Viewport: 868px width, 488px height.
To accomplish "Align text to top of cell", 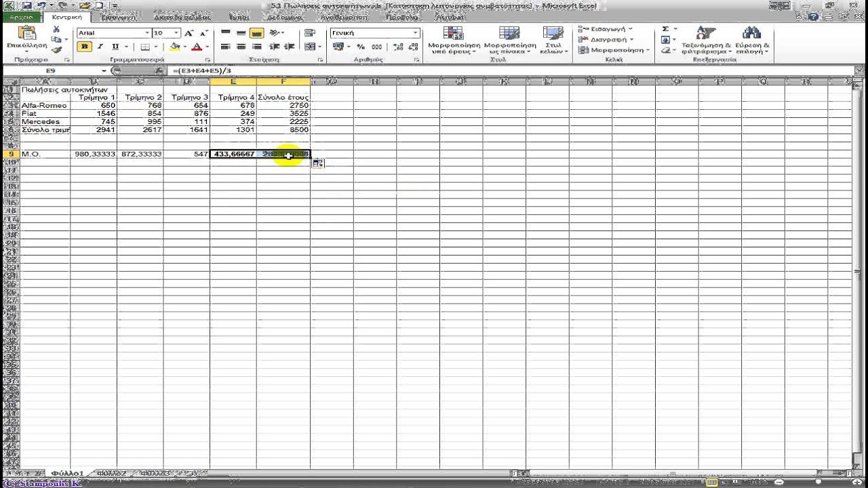I will pyautogui.click(x=226, y=33).
